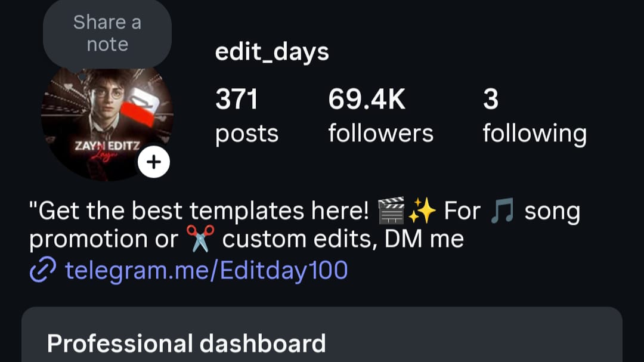Click the clapperboard emoji in bio

click(391, 211)
